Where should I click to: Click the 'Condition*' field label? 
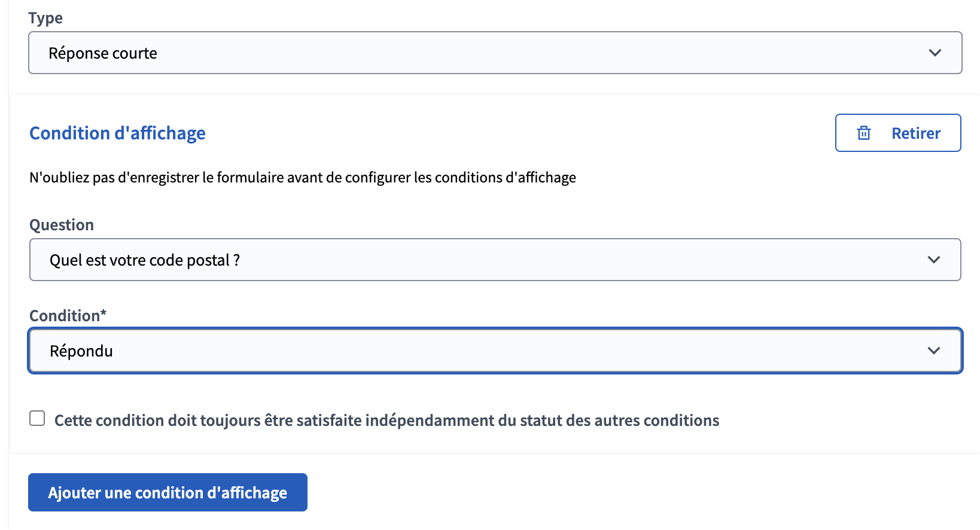65,316
